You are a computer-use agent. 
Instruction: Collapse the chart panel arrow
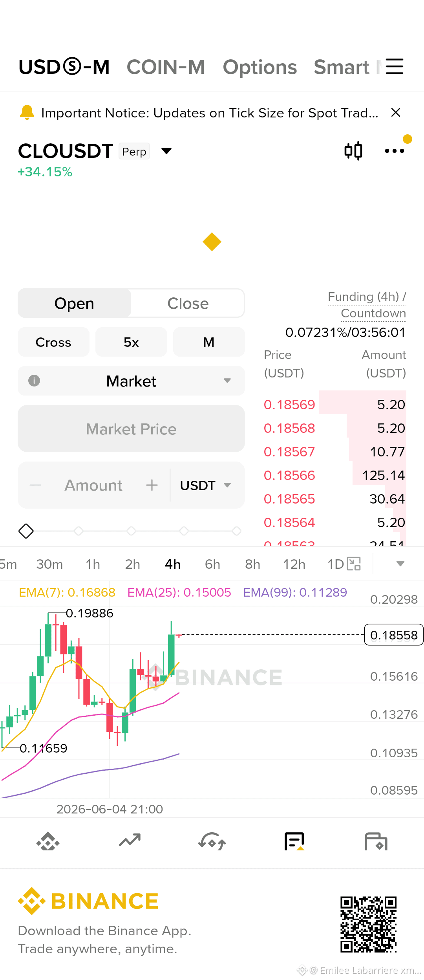tap(400, 564)
